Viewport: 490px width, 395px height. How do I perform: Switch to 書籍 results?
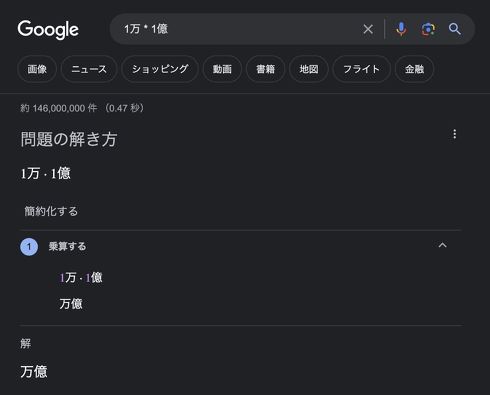click(266, 69)
